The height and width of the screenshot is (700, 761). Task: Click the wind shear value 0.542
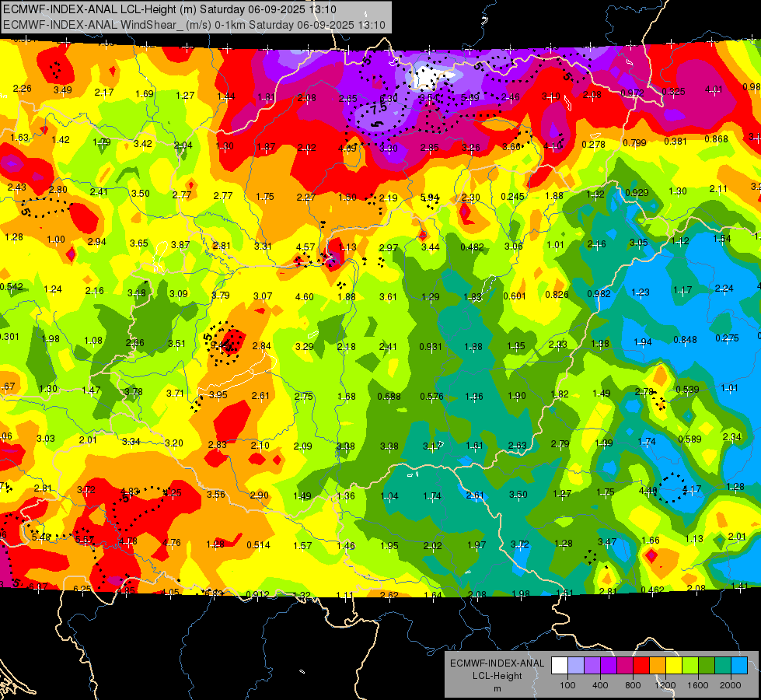pyautogui.click(x=11, y=286)
